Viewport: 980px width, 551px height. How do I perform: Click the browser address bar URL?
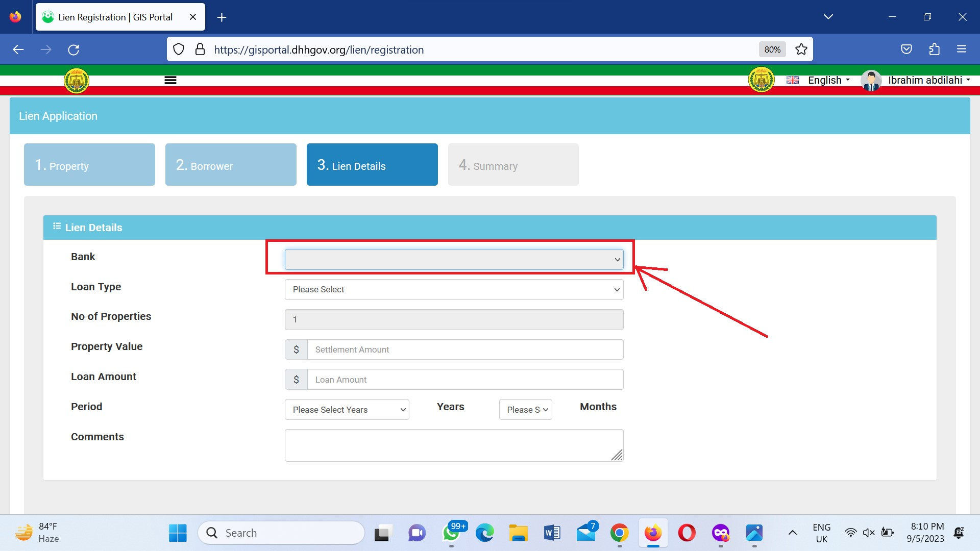318,49
